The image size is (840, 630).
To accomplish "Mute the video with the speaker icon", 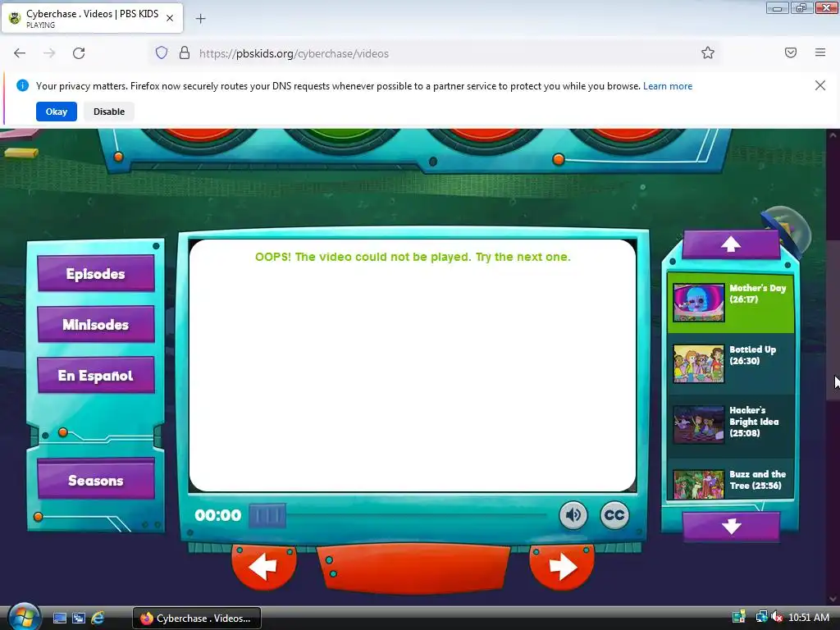I will [573, 515].
